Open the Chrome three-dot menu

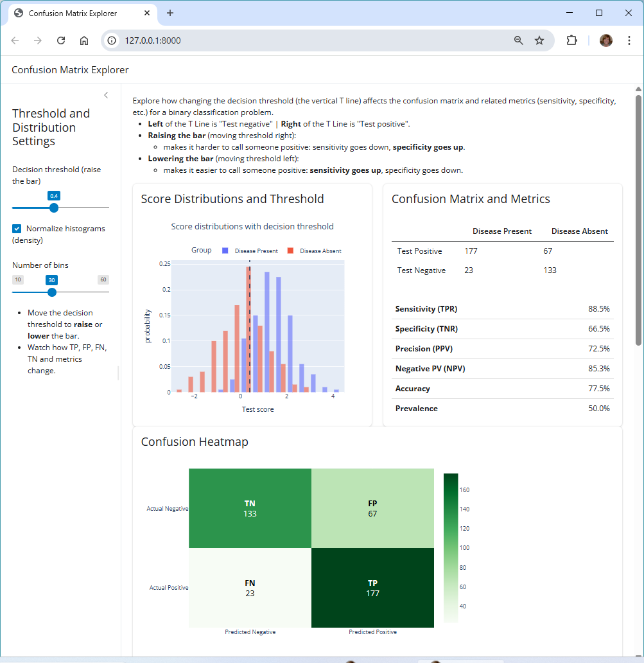point(629,40)
